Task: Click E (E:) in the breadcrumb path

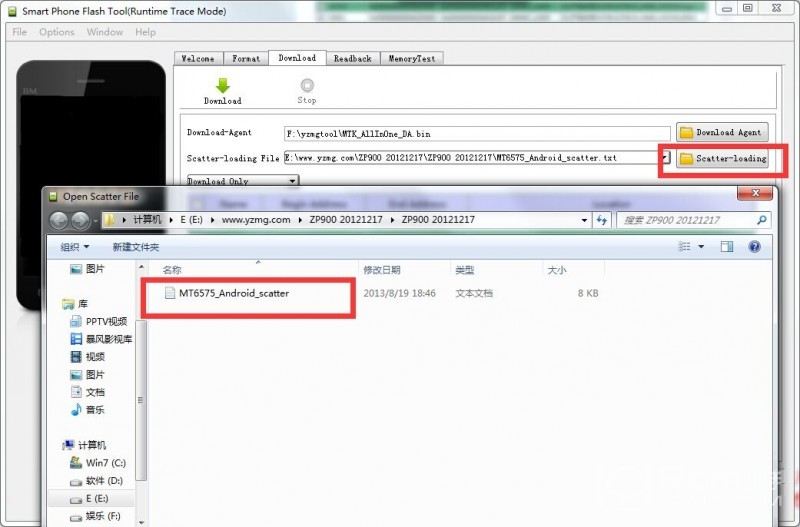Action: pyautogui.click(x=191, y=220)
